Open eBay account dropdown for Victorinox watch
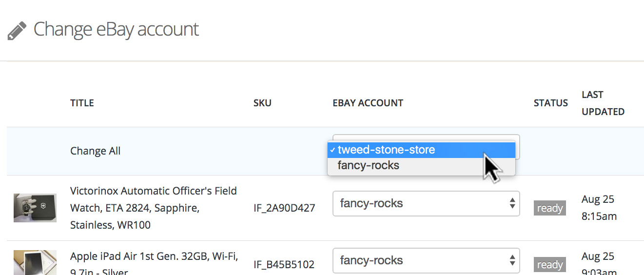This screenshot has height=275, width=644. 426,203
